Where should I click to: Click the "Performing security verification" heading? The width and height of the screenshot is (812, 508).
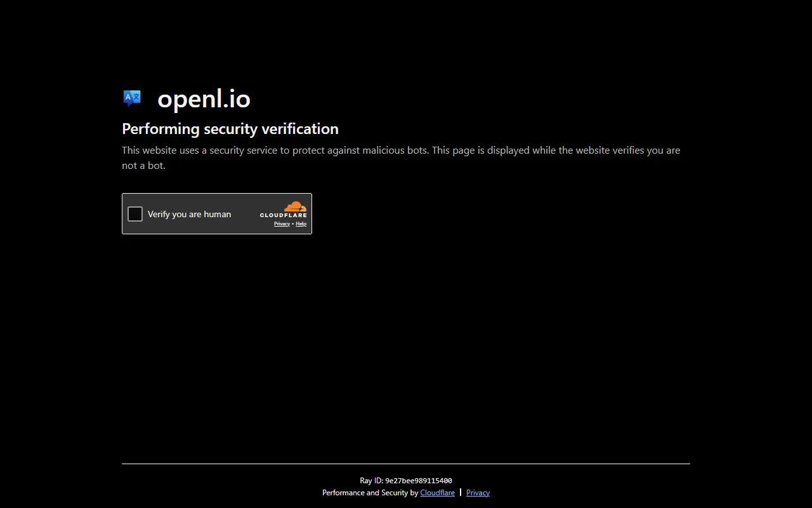point(230,129)
